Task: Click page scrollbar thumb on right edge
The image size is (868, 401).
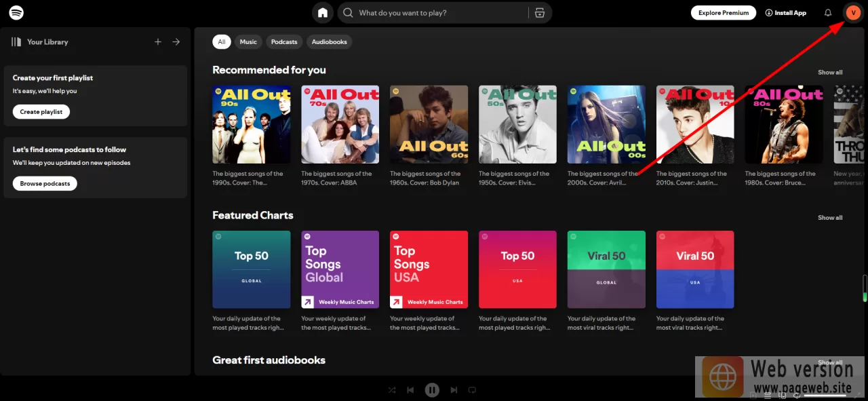Action: click(865, 288)
